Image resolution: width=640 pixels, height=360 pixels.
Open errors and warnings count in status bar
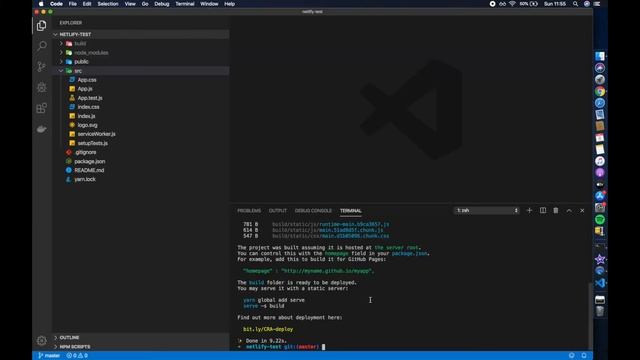[77, 356]
